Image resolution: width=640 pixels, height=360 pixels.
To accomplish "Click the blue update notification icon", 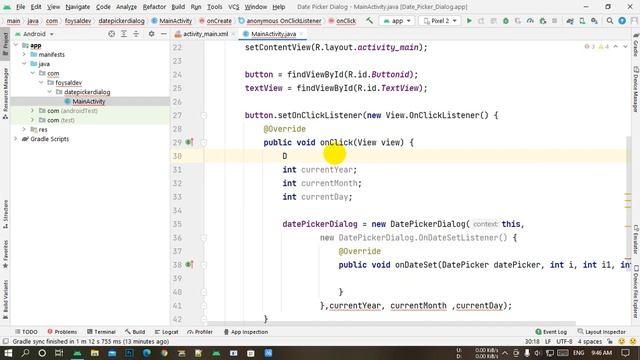I will [622, 20].
